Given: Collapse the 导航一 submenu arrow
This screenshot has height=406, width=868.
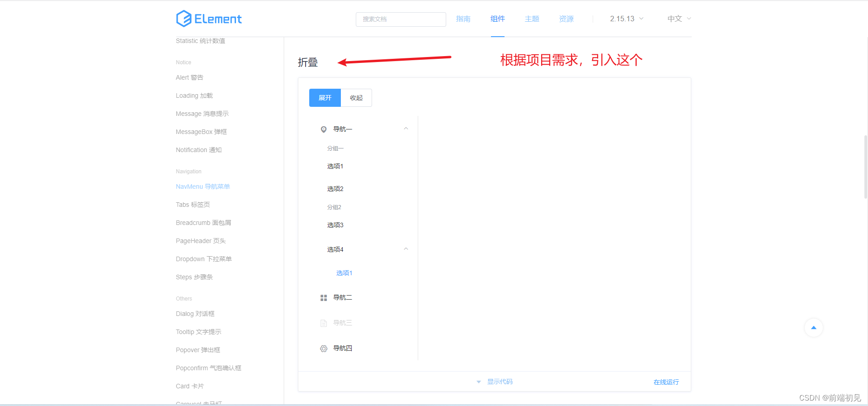Looking at the screenshot, I should click(x=406, y=129).
